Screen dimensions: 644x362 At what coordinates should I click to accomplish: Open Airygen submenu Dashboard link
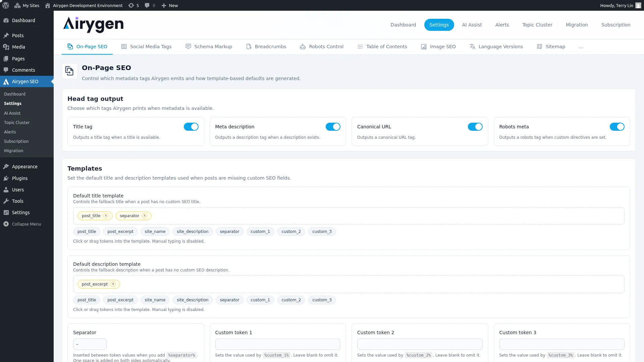pos(15,94)
